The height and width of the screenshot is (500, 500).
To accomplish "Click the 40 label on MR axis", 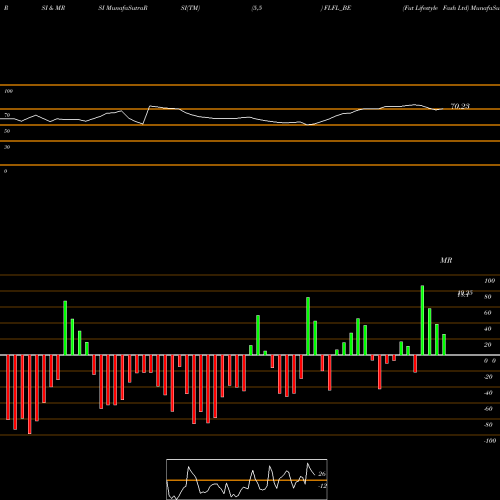I will click(x=487, y=329).
